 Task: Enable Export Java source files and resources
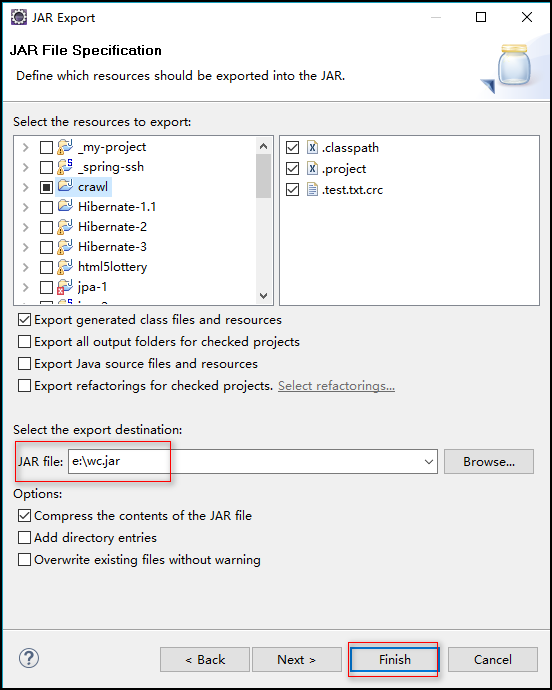tap(24, 363)
